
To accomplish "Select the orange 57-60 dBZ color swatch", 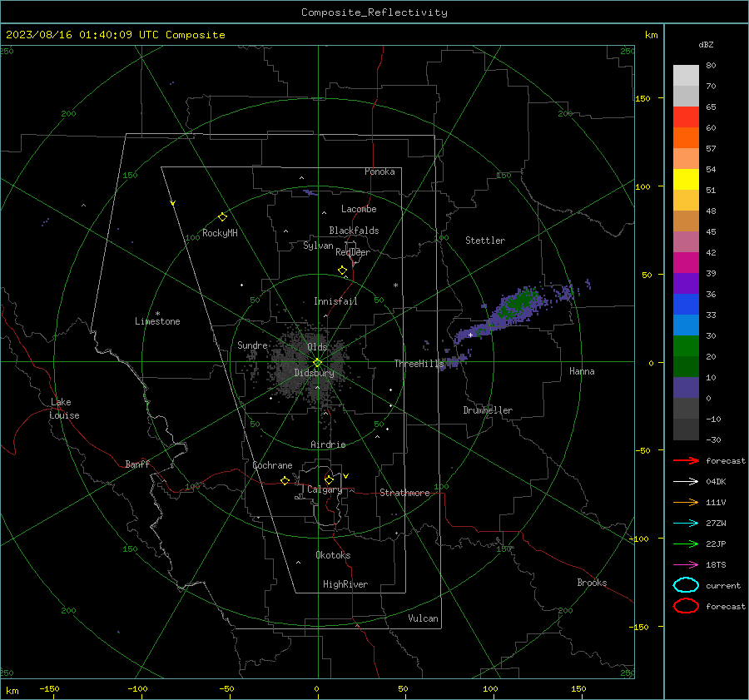I will pyautogui.click(x=686, y=137).
